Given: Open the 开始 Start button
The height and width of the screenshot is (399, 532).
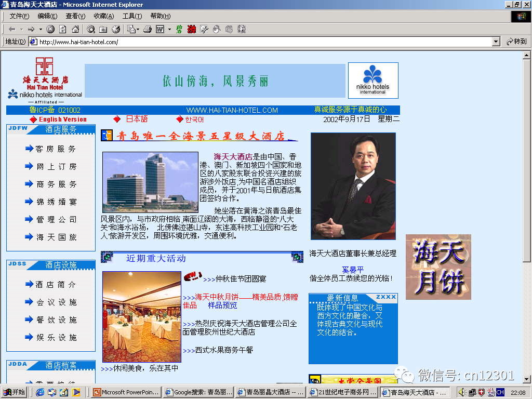Looking at the screenshot, I should pos(14,392).
